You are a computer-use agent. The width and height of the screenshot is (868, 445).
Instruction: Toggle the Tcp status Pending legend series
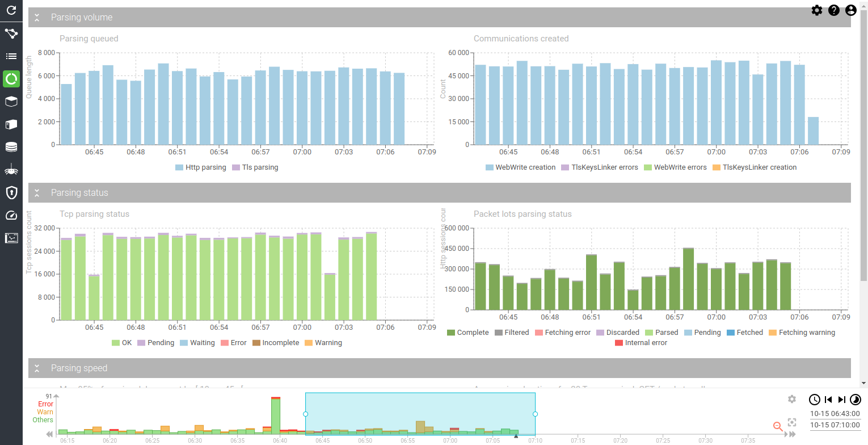point(155,343)
